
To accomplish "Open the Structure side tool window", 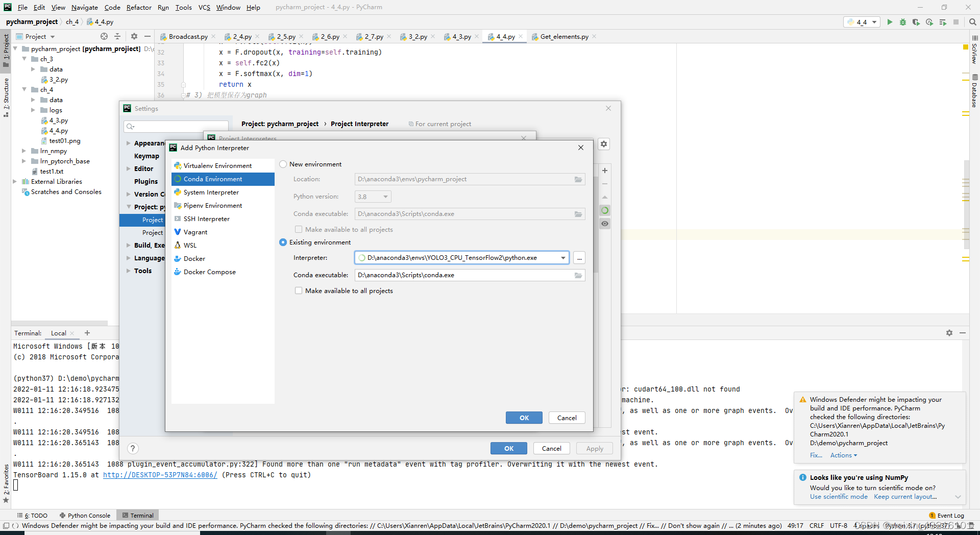I will [6, 97].
